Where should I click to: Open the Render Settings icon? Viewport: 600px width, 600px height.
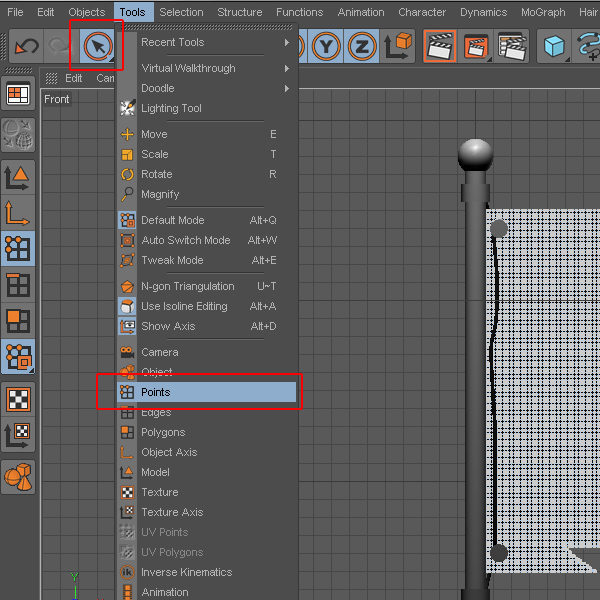coord(512,46)
